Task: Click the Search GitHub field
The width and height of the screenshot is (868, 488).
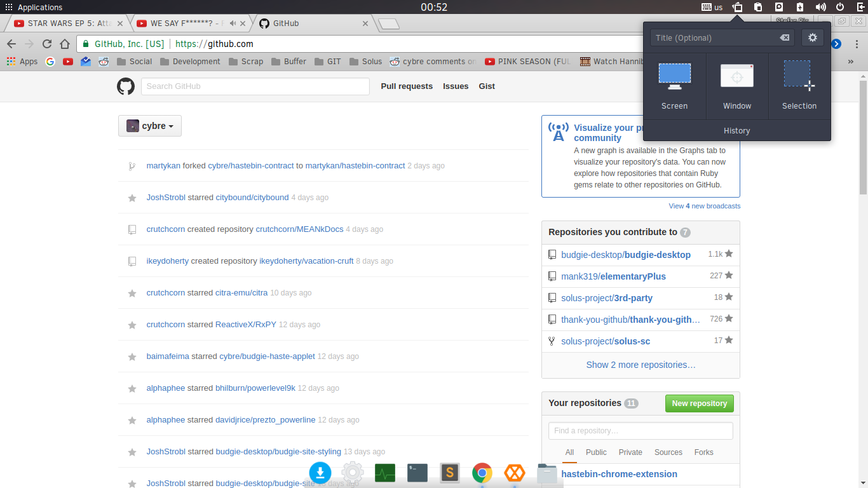Action: coord(255,86)
